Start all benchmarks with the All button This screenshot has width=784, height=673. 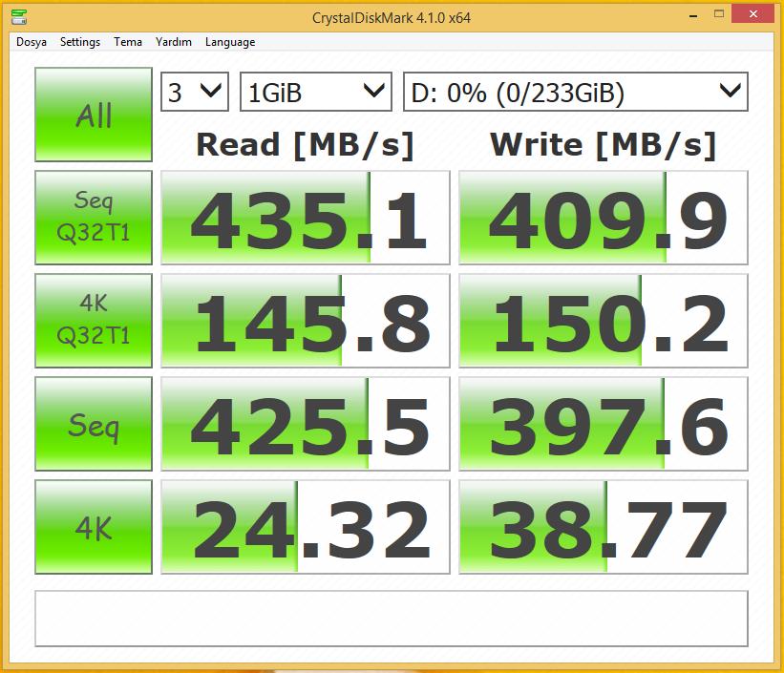[94, 115]
